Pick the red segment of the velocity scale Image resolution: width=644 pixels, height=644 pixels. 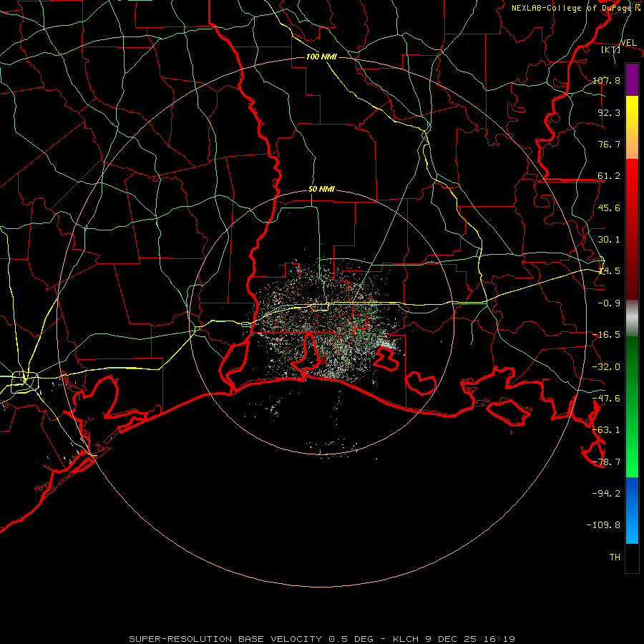632,229
